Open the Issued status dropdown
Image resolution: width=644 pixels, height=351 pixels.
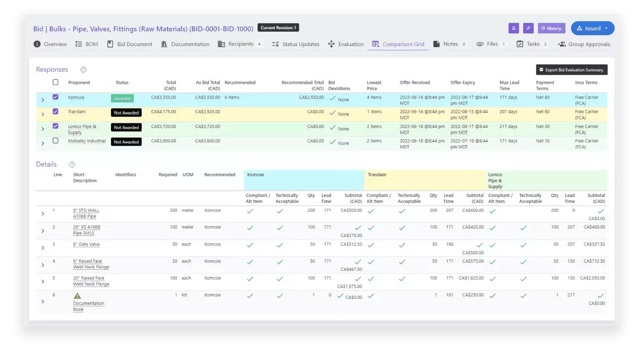click(592, 28)
